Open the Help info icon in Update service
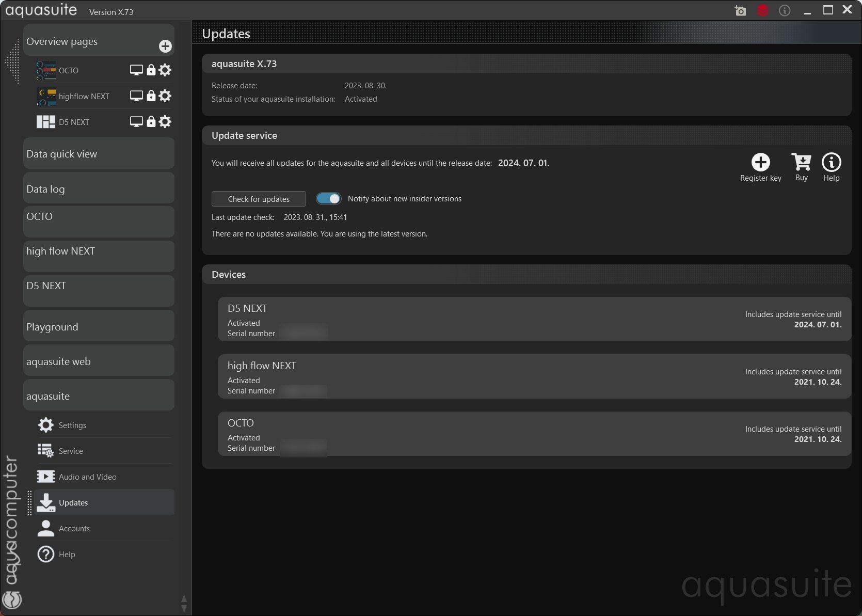The image size is (862, 616). [x=831, y=162]
